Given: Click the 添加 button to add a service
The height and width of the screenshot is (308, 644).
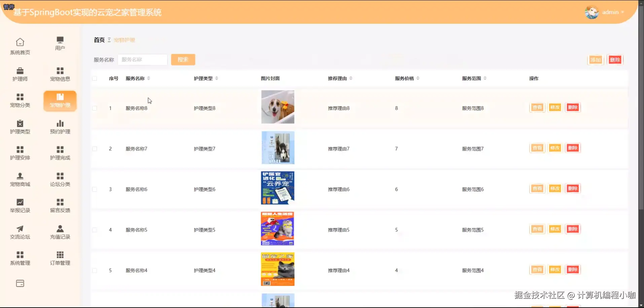Looking at the screenshot, I should [596, 60].
